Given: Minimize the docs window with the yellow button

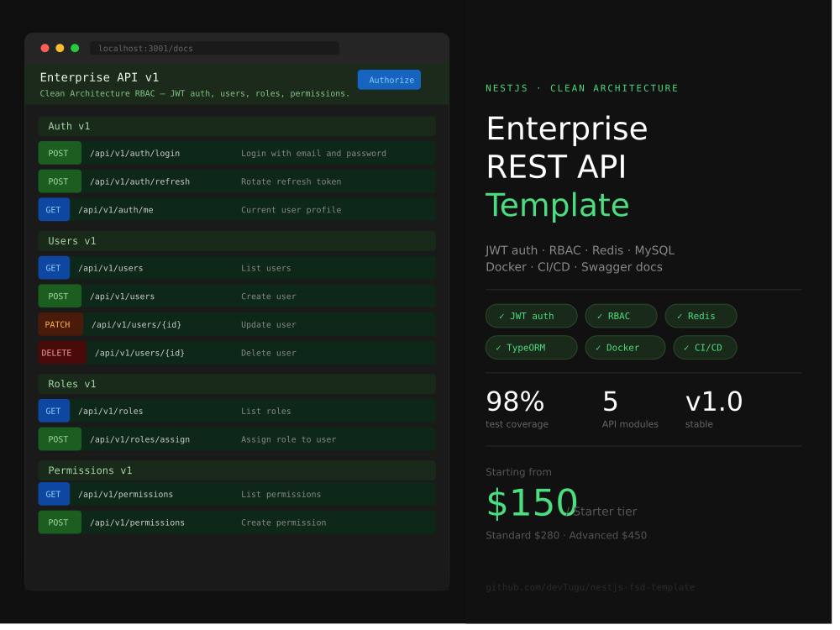Looking at the screenshot, I should [x=60, y=49].
